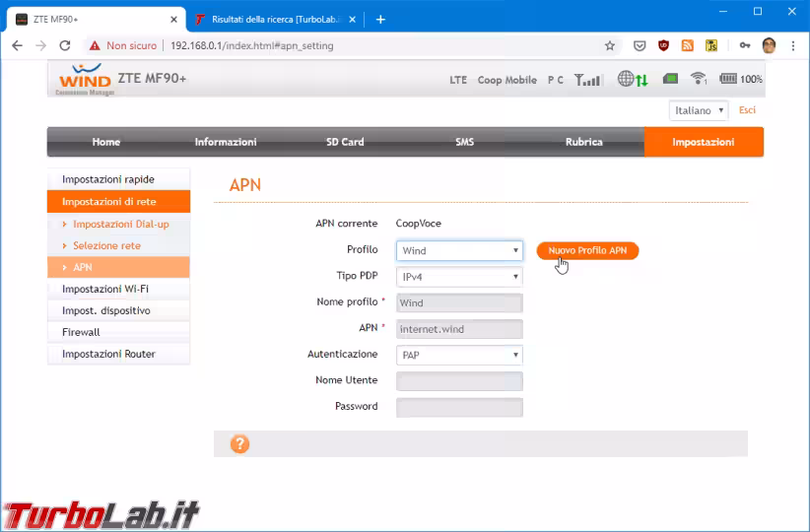Open Impost. dispositivo in sidebar

(119, 310)
